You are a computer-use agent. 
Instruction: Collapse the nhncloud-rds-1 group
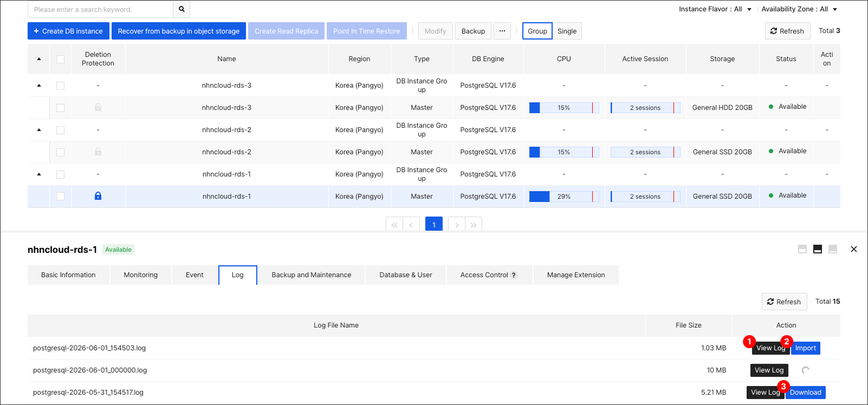39,174
